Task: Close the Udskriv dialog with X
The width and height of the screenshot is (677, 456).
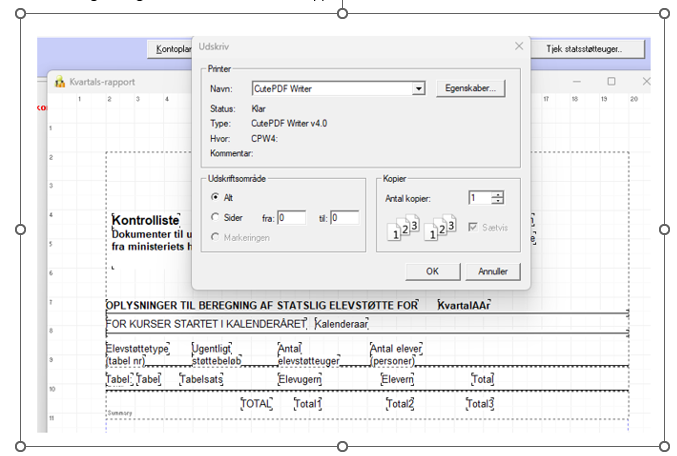Action: click(519, 46)
